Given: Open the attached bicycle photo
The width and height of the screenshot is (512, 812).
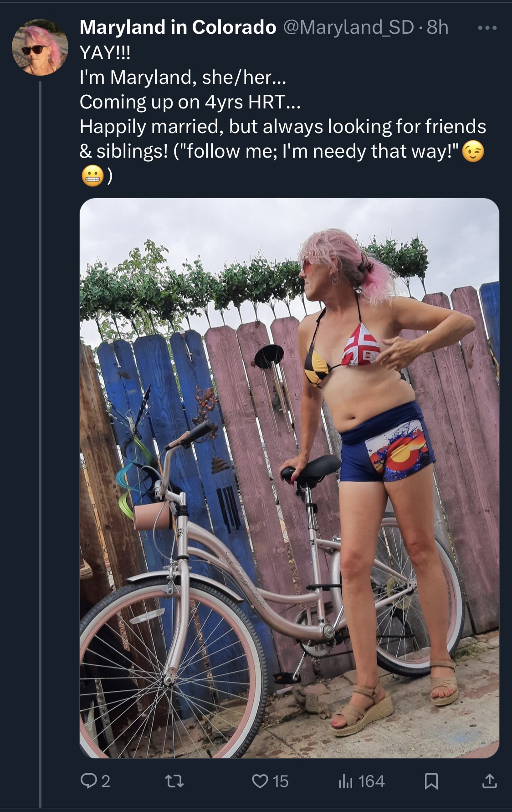Looking at the screenshot, I should tap(289, 478).
